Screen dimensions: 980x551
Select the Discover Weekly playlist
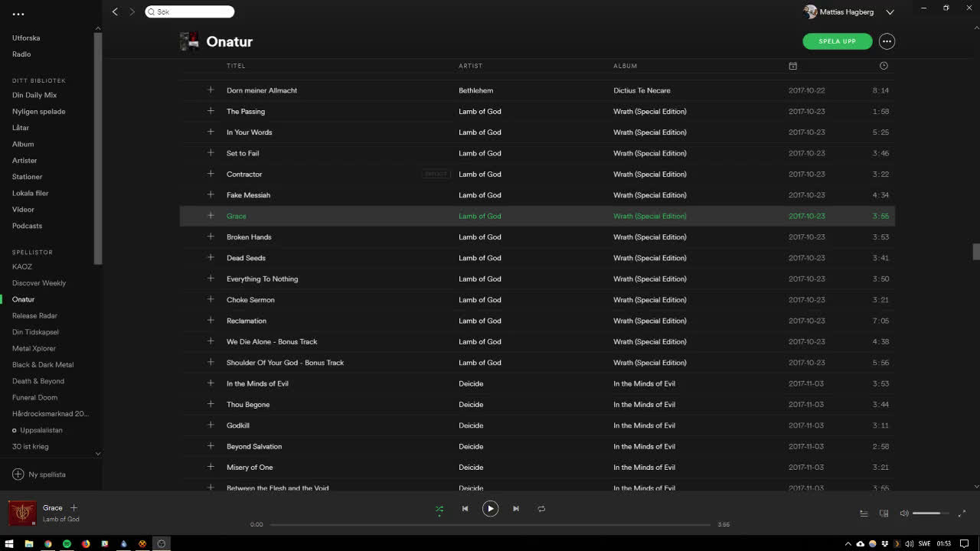click(x=39, y=283)
